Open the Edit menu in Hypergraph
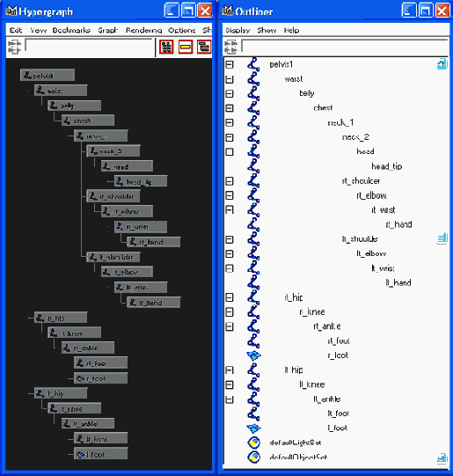The image size is (453, 476). click(16, 30)
